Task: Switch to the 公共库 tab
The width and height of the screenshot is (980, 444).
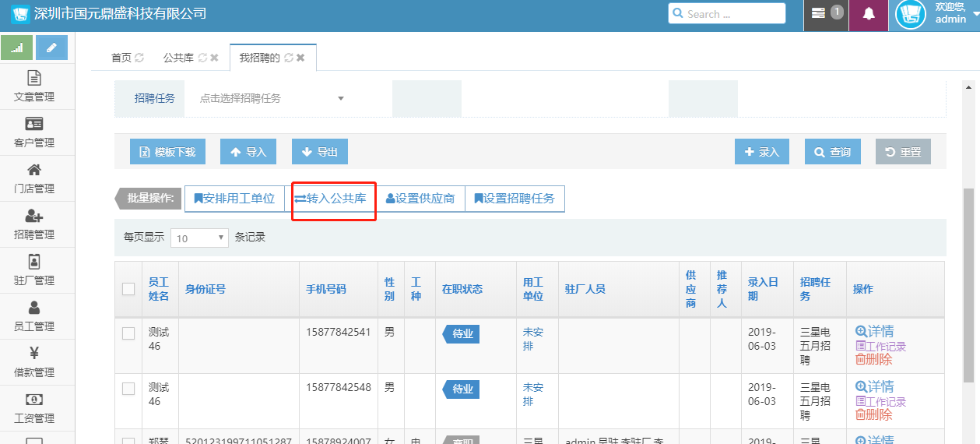Action: click(178, 58)
